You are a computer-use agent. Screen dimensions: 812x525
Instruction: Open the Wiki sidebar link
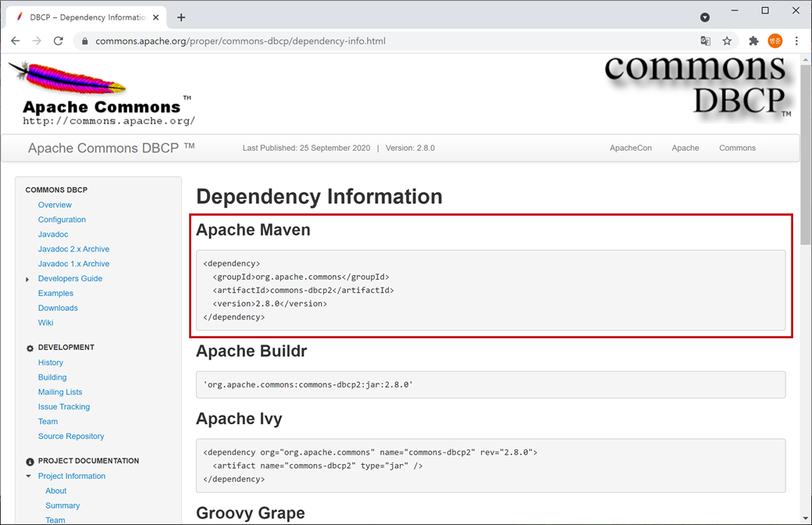pyautogui.click(x=45, y=323)
